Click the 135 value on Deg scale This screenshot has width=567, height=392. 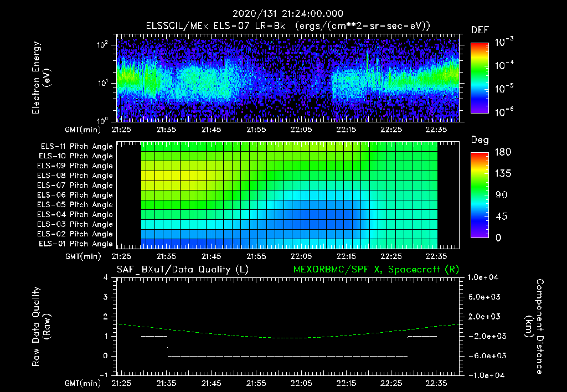point(503,174)
